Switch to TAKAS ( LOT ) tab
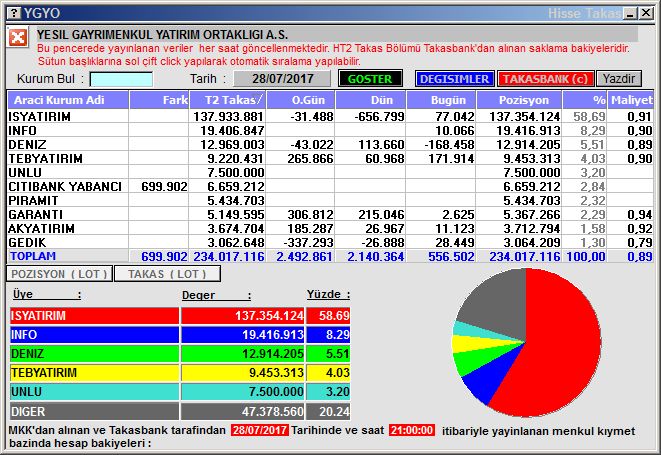 (x=167, y=274)
